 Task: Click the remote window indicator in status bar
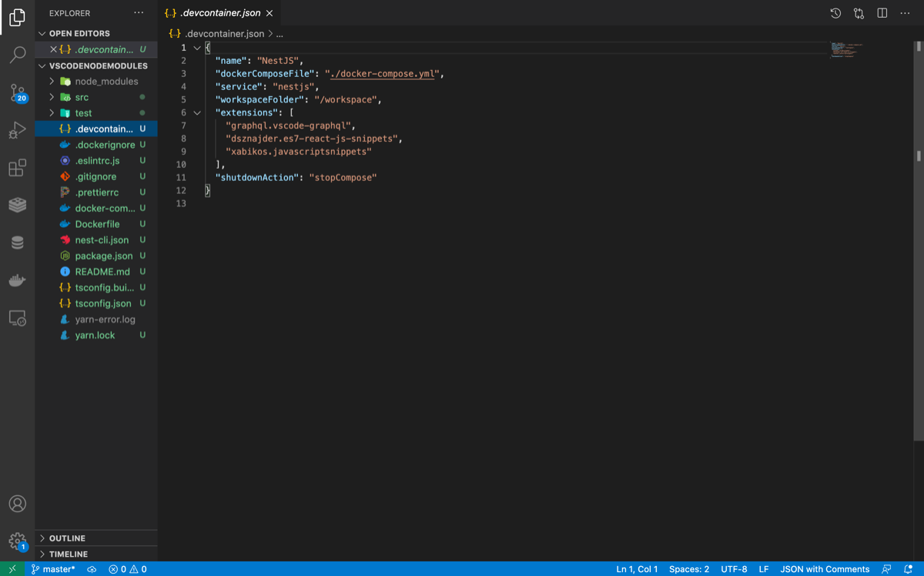12,569
